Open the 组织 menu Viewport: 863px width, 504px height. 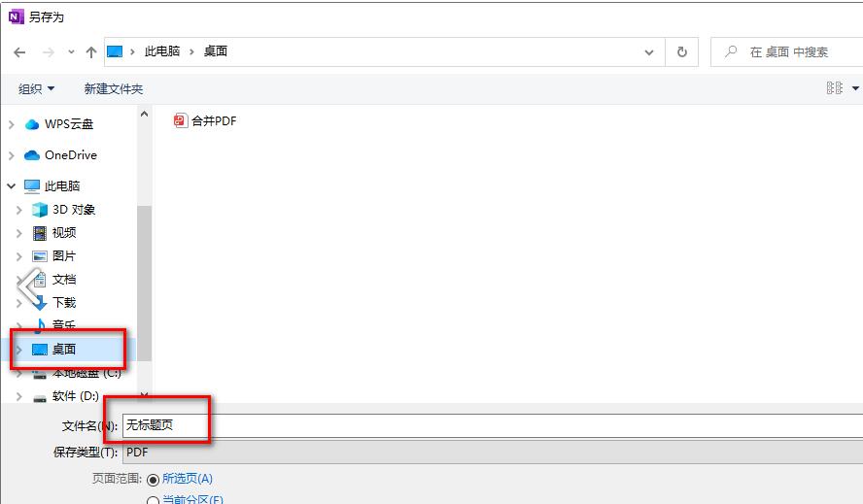tap(36, 88)
